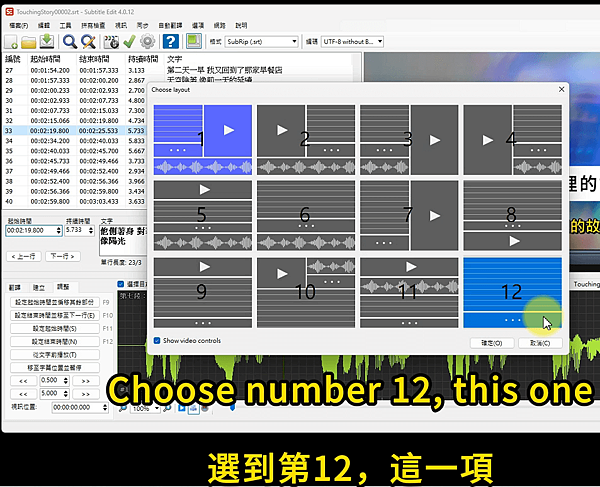600x487 pixels.
Task: Click the New subtitle file icon
Action: 11,41
